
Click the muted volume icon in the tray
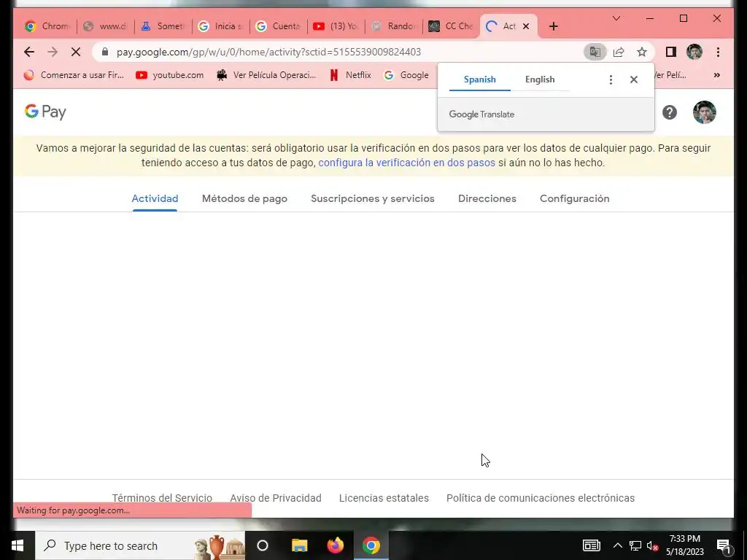(x=652, y=545)
